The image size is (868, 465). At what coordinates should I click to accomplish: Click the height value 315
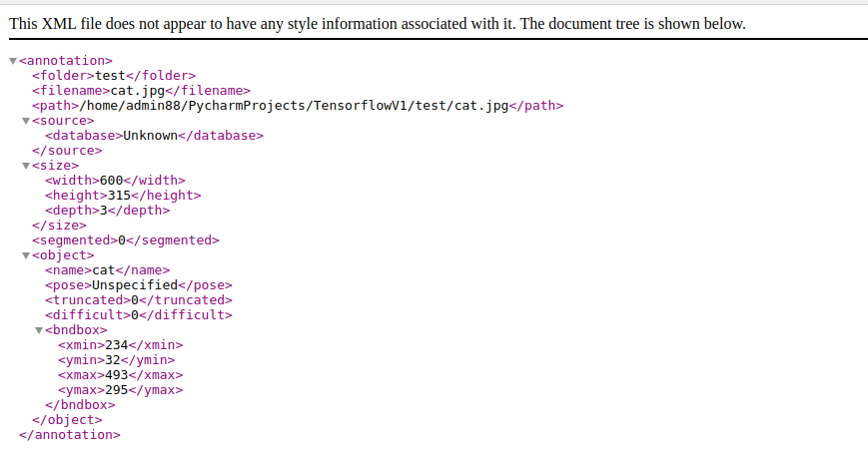pyautogui.click(x=120, y=195)
